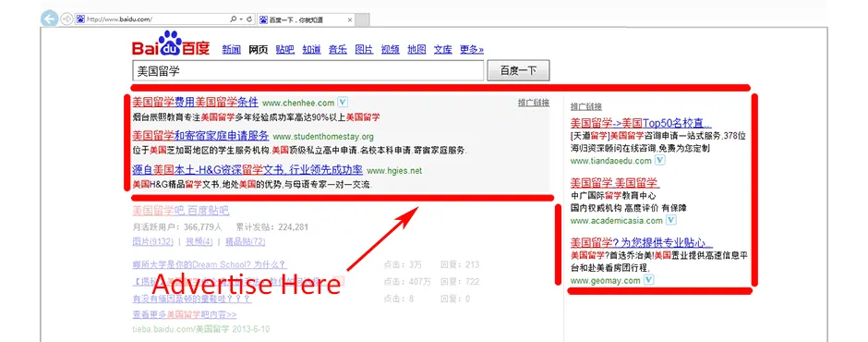This screenshot has width=868, height=342.
Task: Click the 回复: 213 stat text
Action: [460, 264]
